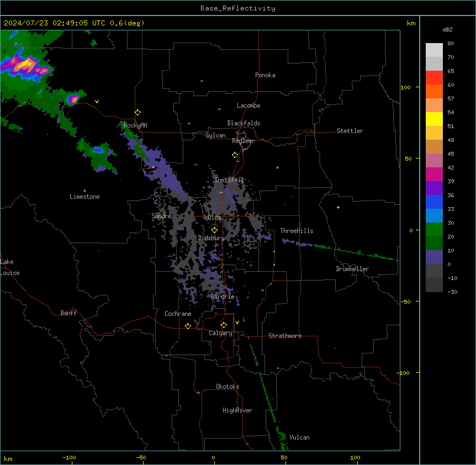Select the Stettler label

point(350,131)
